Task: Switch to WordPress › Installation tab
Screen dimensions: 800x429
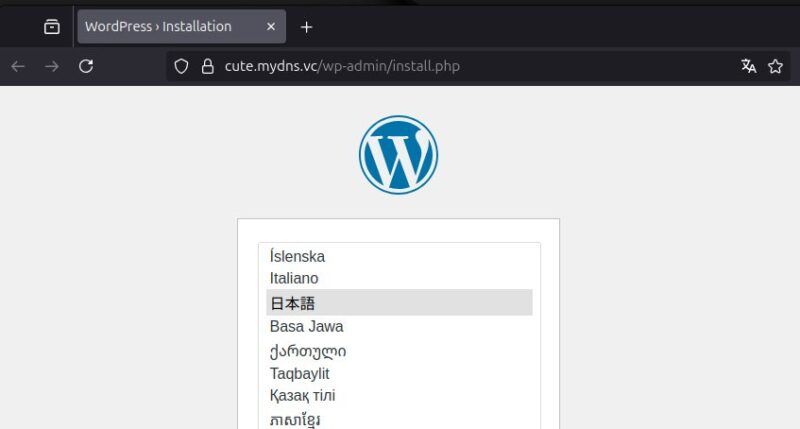Action: [182, 27]
